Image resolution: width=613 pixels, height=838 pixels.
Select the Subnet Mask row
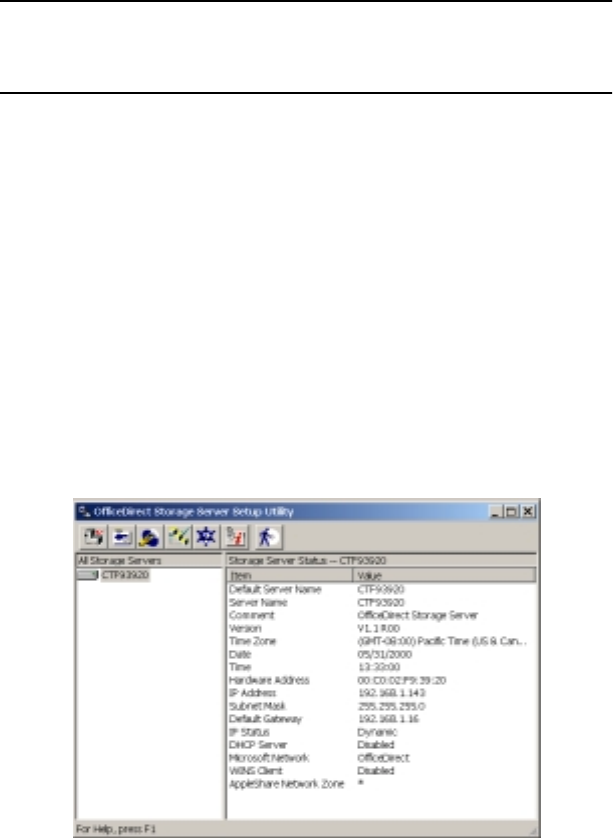[x=382, y=706]
